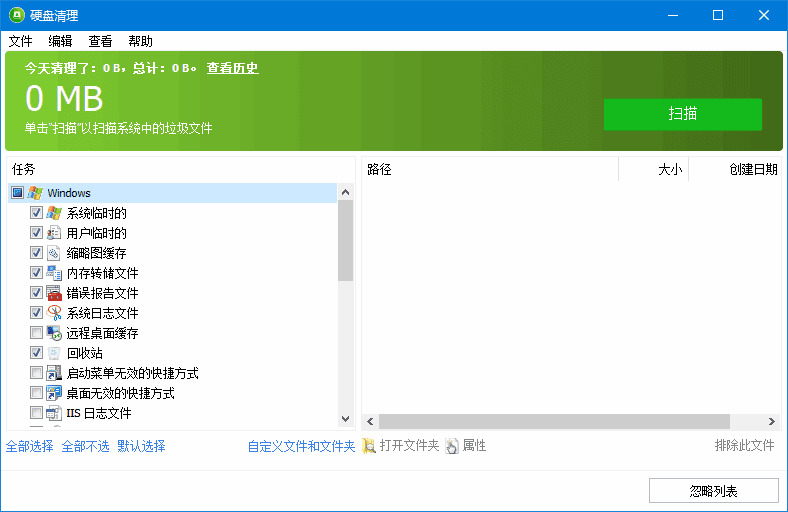Click the 系统临时的 item icon

54,213
